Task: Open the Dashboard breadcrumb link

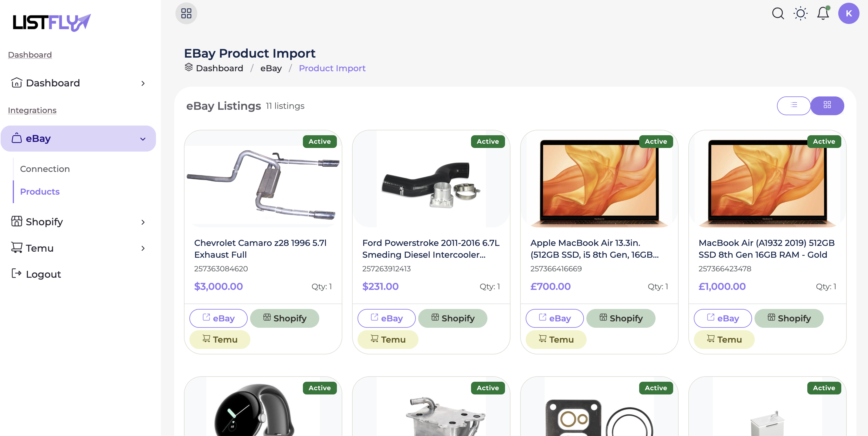Action: tap(219, 68)
